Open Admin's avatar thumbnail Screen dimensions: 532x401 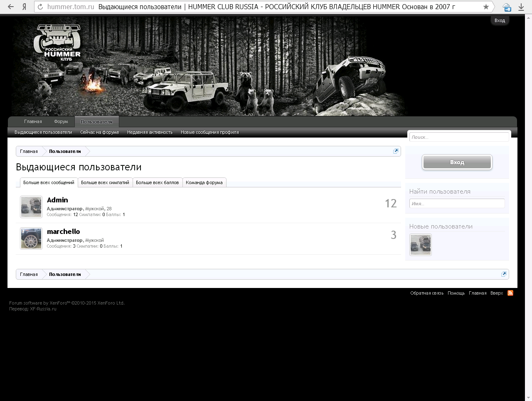pyautogui.click(x=31, y=207)
